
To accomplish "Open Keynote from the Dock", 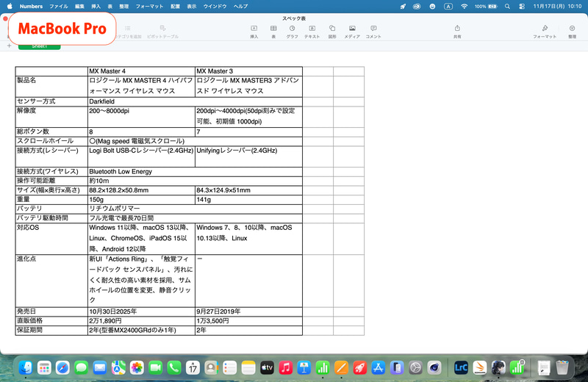I will (304, 368).
